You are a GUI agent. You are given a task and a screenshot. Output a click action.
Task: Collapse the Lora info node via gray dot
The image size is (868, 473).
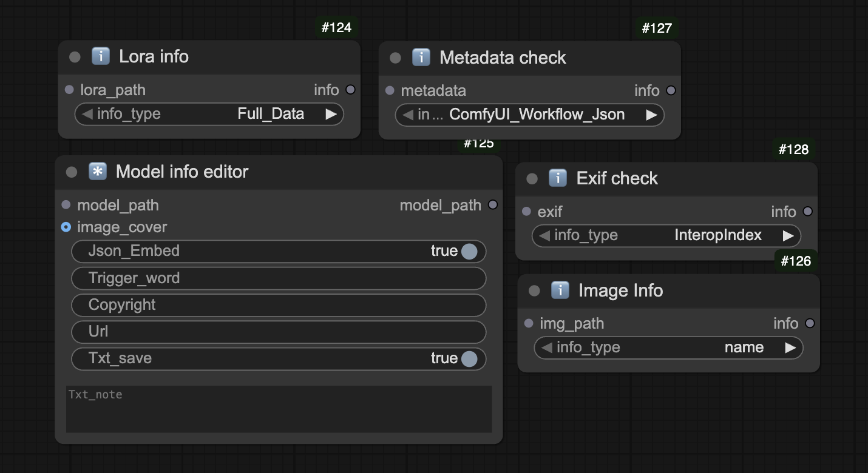(x=75, y=57)
